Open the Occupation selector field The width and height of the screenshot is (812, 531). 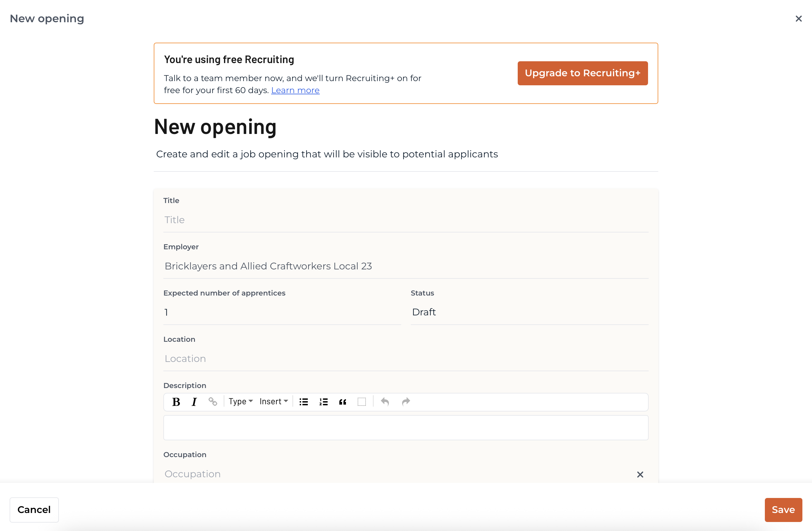398,474
